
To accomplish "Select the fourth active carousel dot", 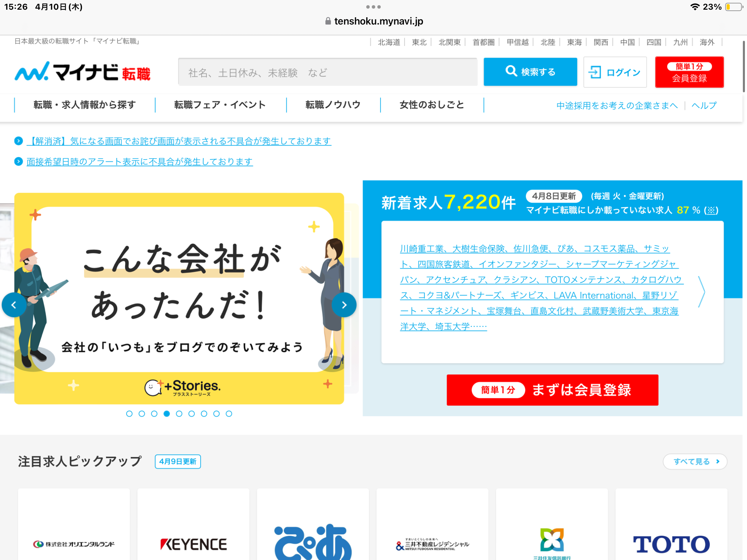I will [x=167, y=413].
